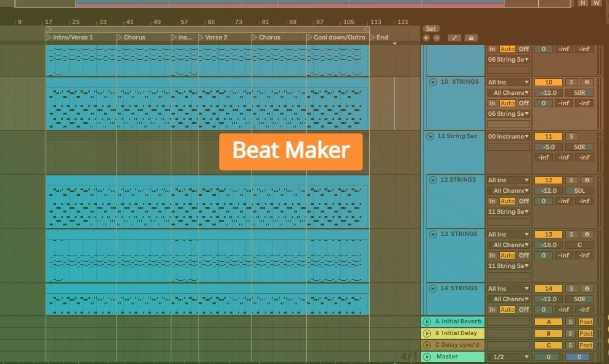
Task: Toggle Post on B Initial Delay return
Action: (x=586, y=334)
